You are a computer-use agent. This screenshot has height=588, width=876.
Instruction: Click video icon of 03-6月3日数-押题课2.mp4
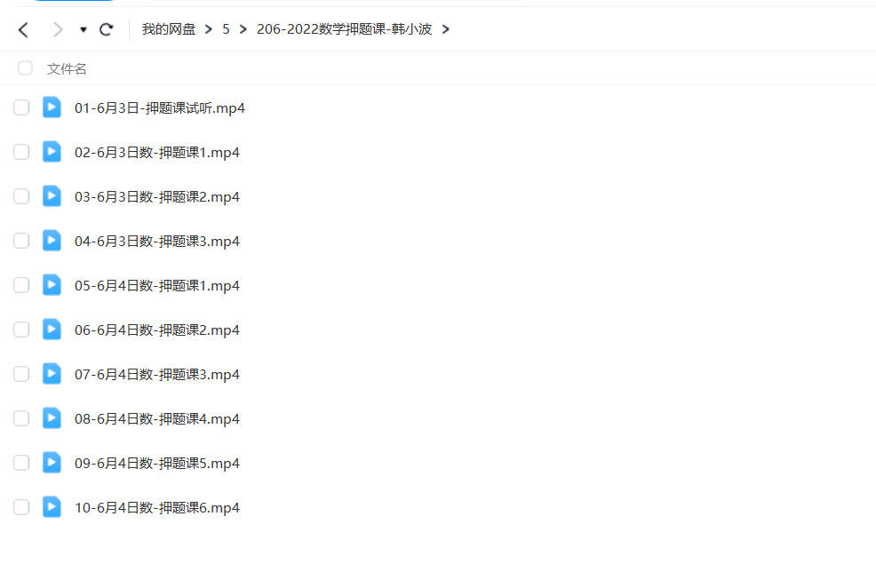52,196
